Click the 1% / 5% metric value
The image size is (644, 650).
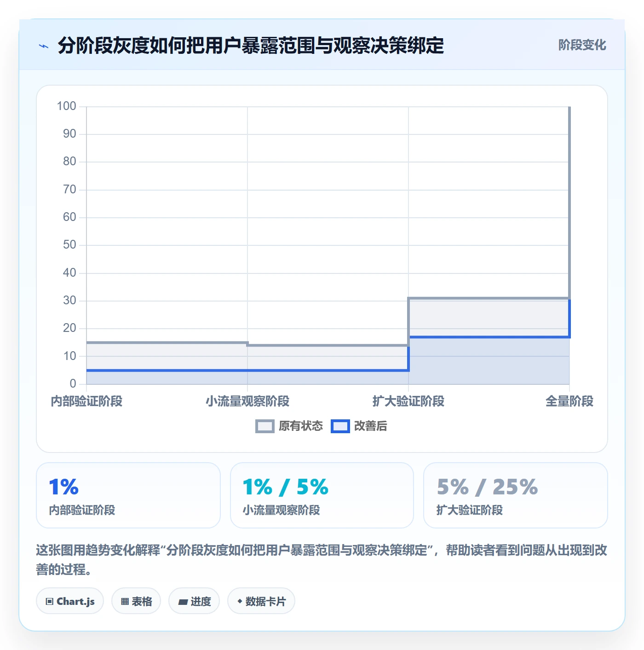(286, 487)
